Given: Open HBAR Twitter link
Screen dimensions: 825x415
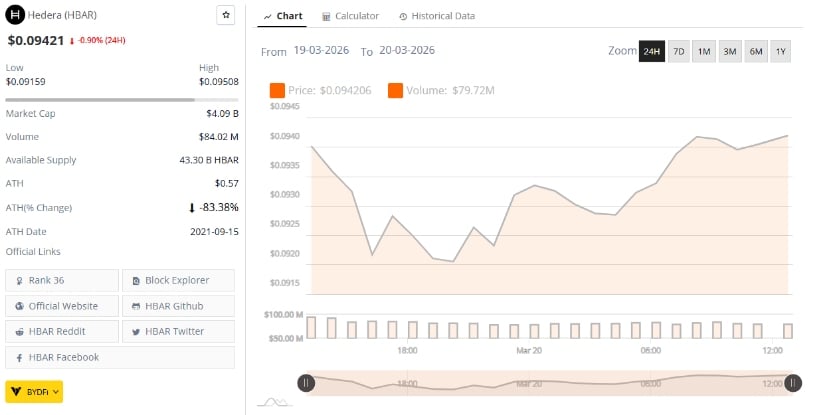Looking at the screenshot, I should coord(178,331).
